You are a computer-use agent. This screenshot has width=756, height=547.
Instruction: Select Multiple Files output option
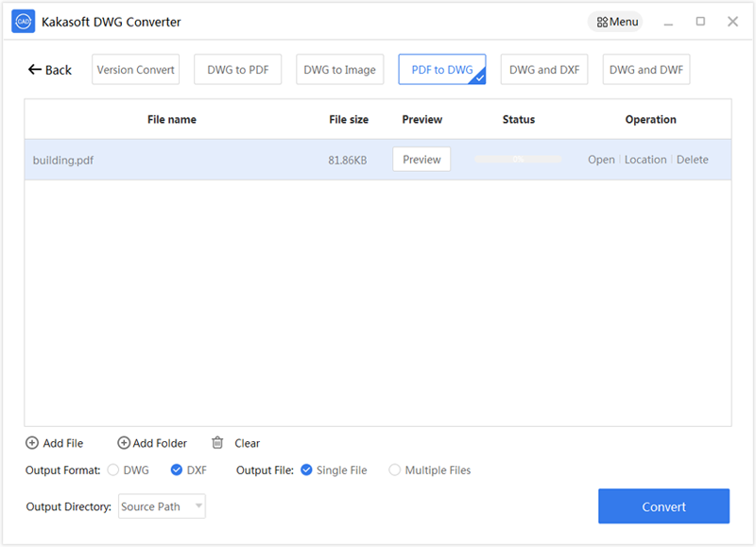pos(394,470)
